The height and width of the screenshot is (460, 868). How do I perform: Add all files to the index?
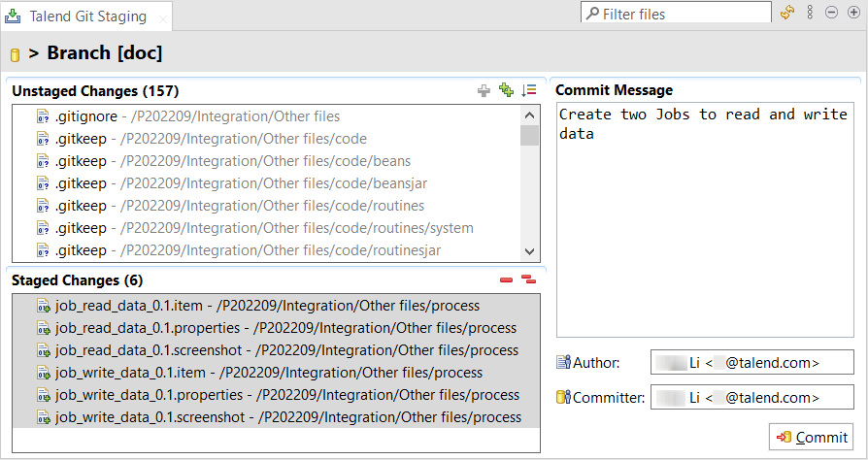tap(506, 90)
